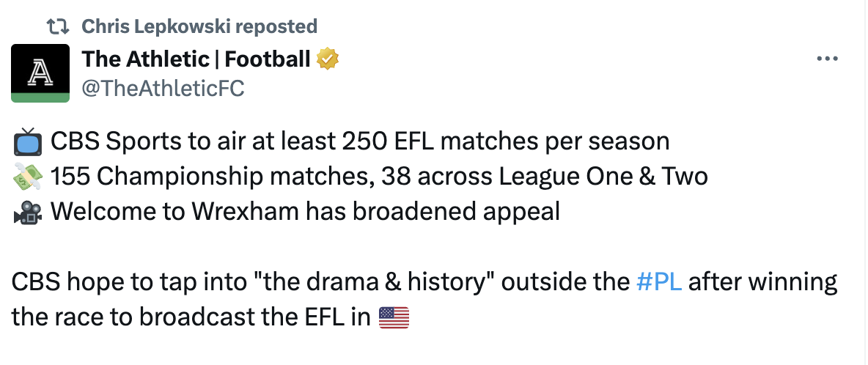Click the repost arrows icon above the tweet
The width and height of the screenshot is (868, 365).
click(57, 26)
